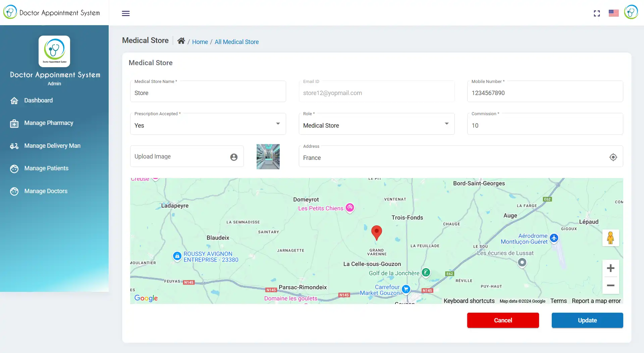Viewport: 644px width, 353px height.
Task: Click the Doctor Appointment System header logo
Action: pyautogui.click(x=52, y=12)
